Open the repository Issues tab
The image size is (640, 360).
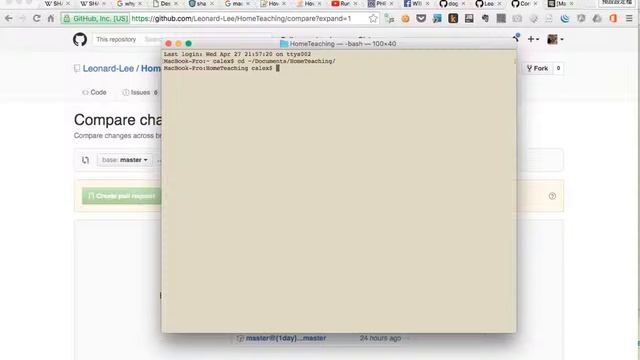(140, 93)
